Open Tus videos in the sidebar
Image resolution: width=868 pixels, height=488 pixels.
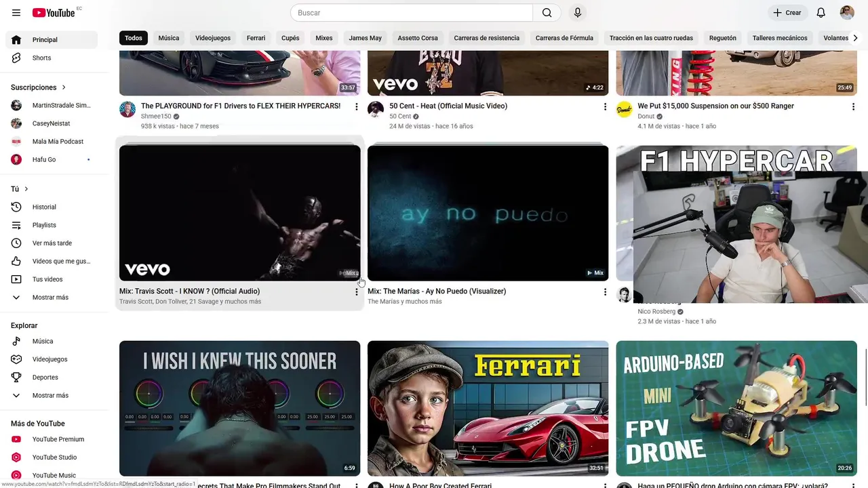point(52,279)
